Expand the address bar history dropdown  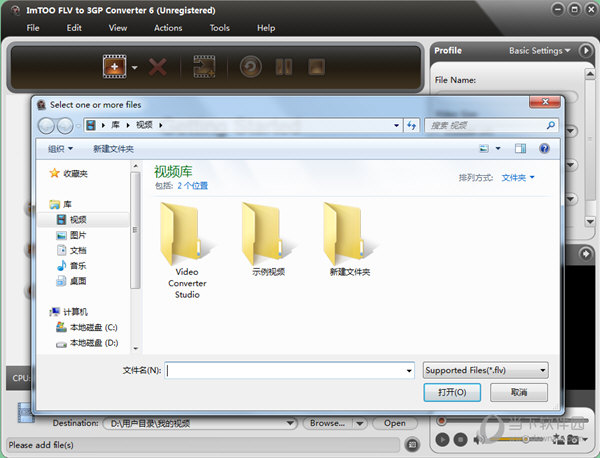(396, 125)
